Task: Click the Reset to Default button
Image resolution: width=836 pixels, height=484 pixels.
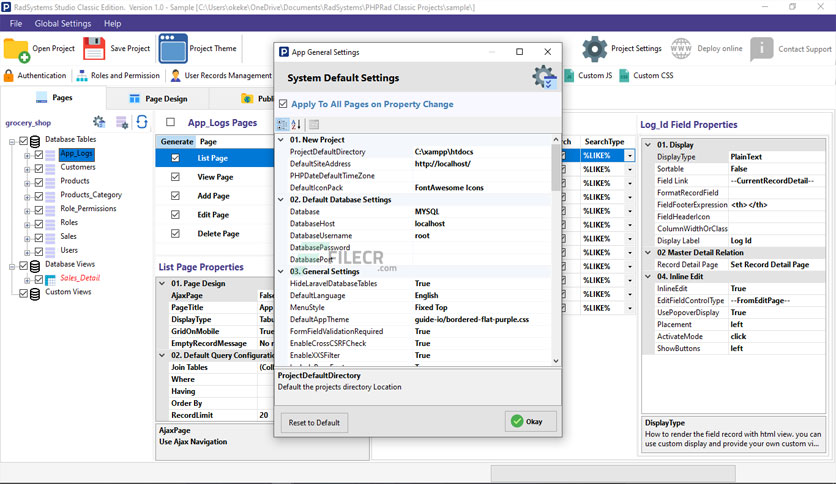Action: (x=314, y=423)
